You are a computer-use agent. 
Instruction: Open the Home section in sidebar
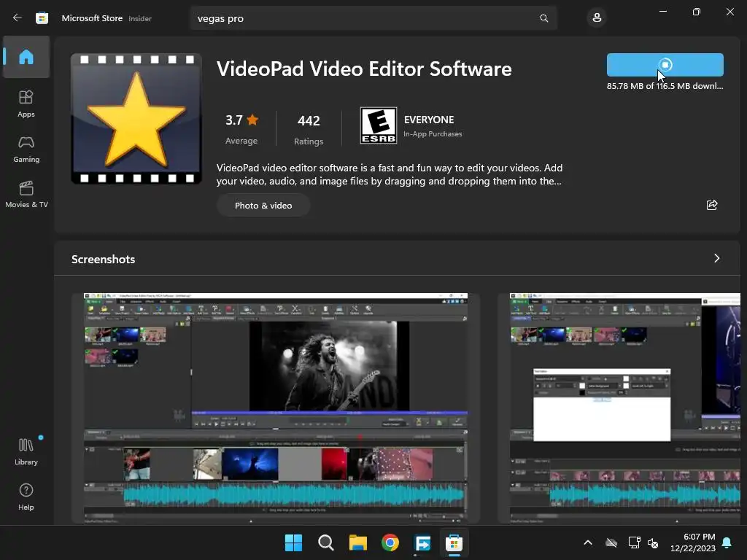[26, 57]
